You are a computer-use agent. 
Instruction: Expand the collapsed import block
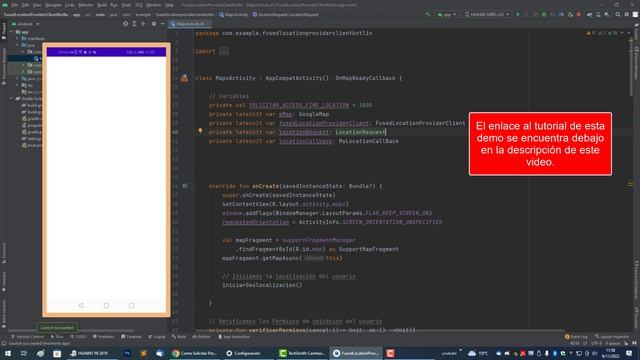(x=224, y=51)
